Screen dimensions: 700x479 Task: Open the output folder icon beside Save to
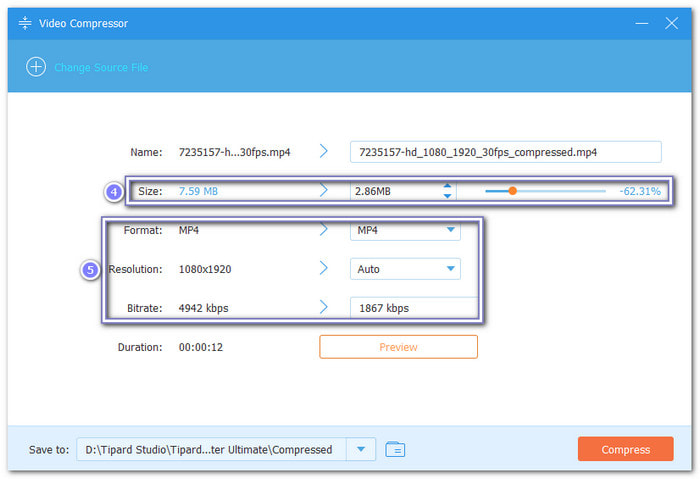(x=395, y=449)
